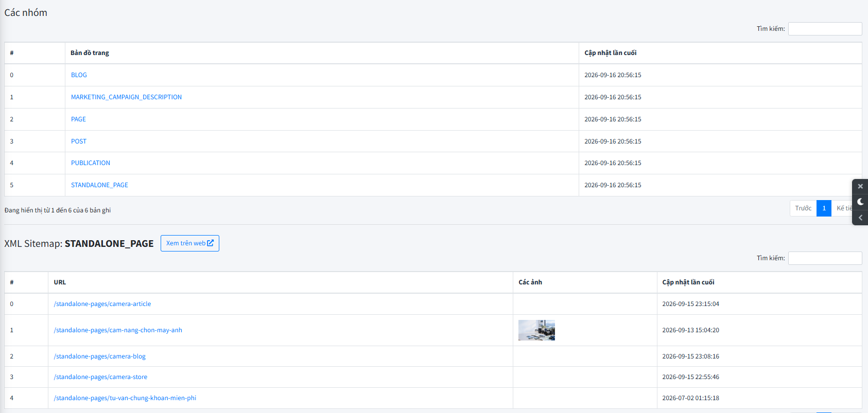Screen dimensions: 868x413
Task: Focus the groups table search field
Action: point(825,29)
